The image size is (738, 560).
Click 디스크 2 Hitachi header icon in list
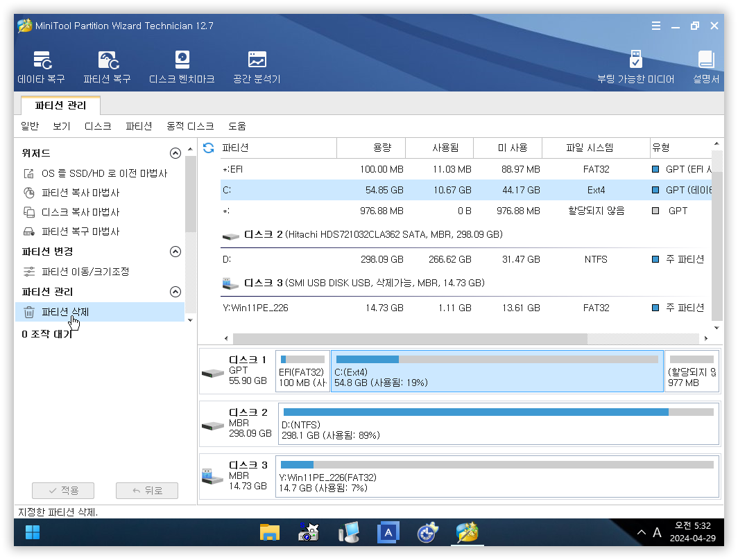click(x=230, y=236)
